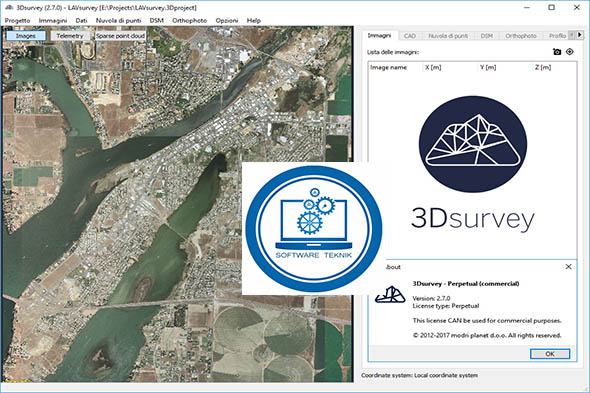Sort list by Y [m] column
Screen dimensions: 590x393
coord(488,67)
